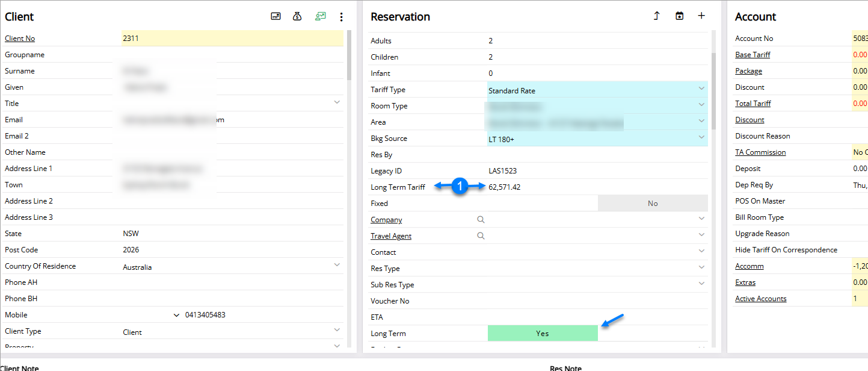The image size is (868, 371).
Task: Open the Bkg Source dropdown
Action: pos(701,138)
